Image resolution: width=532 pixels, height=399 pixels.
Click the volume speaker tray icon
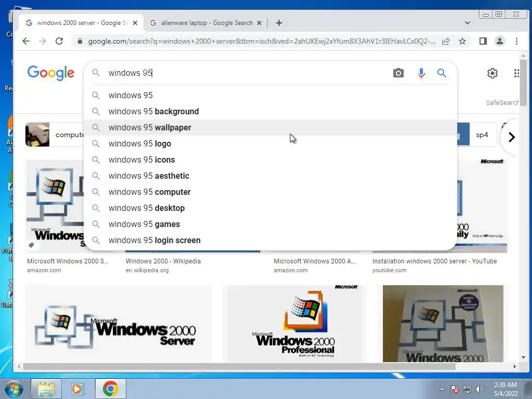tap(480, 389)
